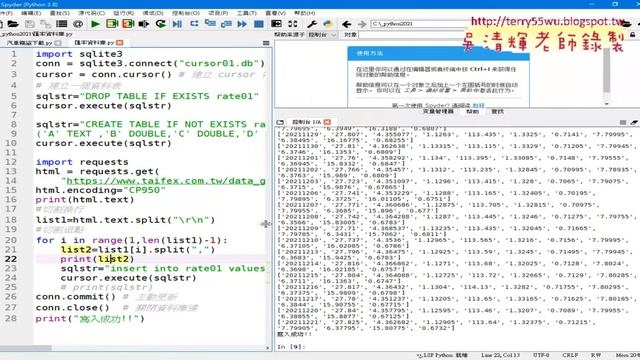The image size is (640, 360).
Task: Click the clear console eraser icon
Action: (634, 122)
